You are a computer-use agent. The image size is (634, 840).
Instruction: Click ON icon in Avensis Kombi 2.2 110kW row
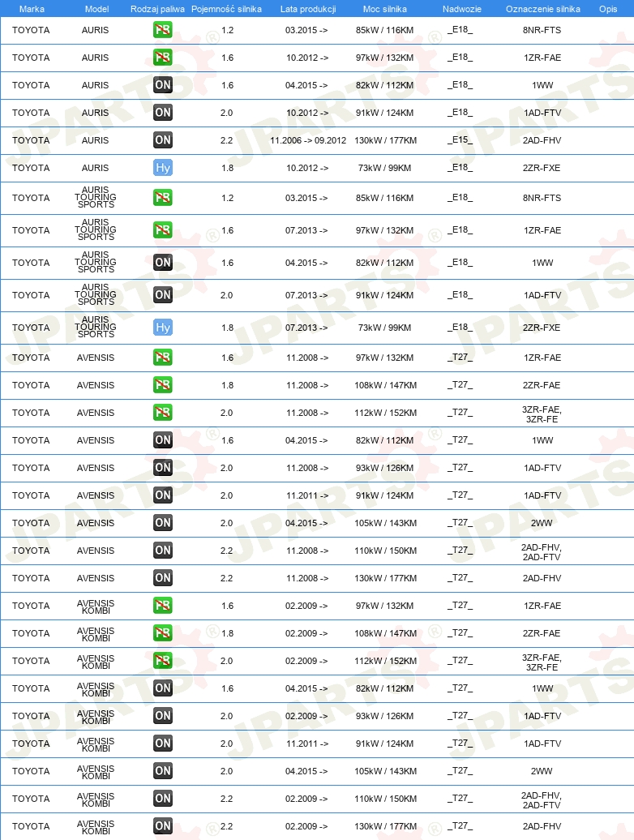pos(163,799)
